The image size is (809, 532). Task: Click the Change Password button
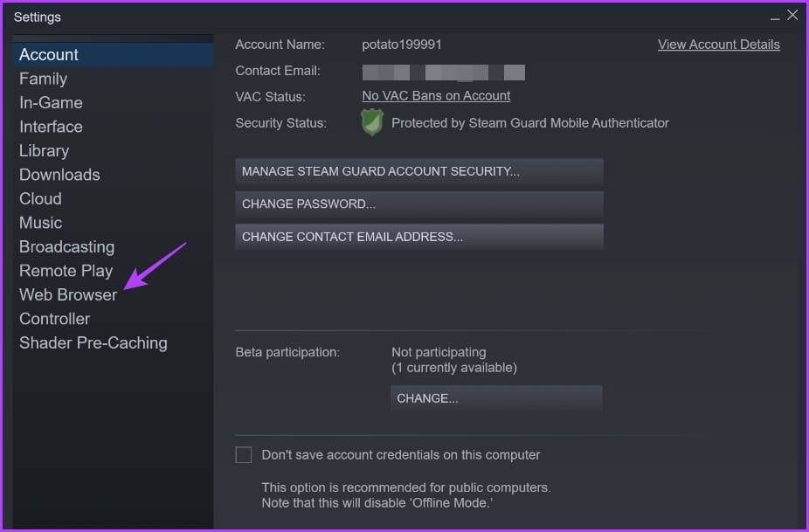coord(419,204)
